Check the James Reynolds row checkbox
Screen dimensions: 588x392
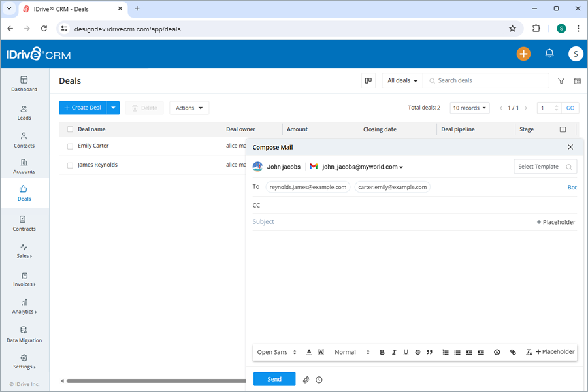pyautogui.click(x=69, y=165)
